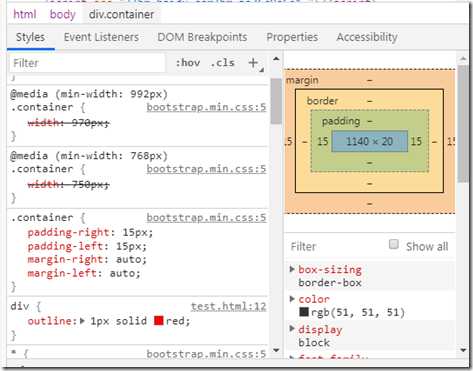Open the test.html:12 source link

[229, 306]
